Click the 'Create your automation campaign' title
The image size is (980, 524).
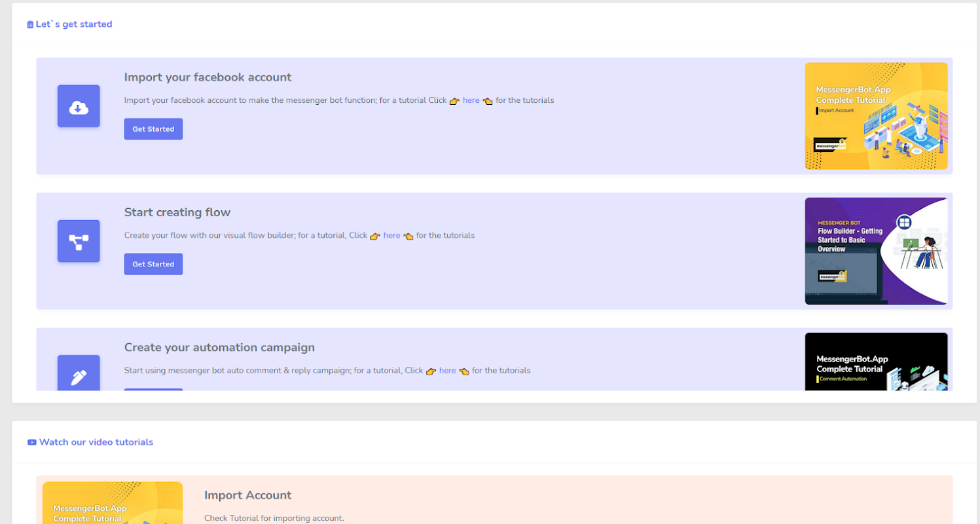tap(219, 347)
